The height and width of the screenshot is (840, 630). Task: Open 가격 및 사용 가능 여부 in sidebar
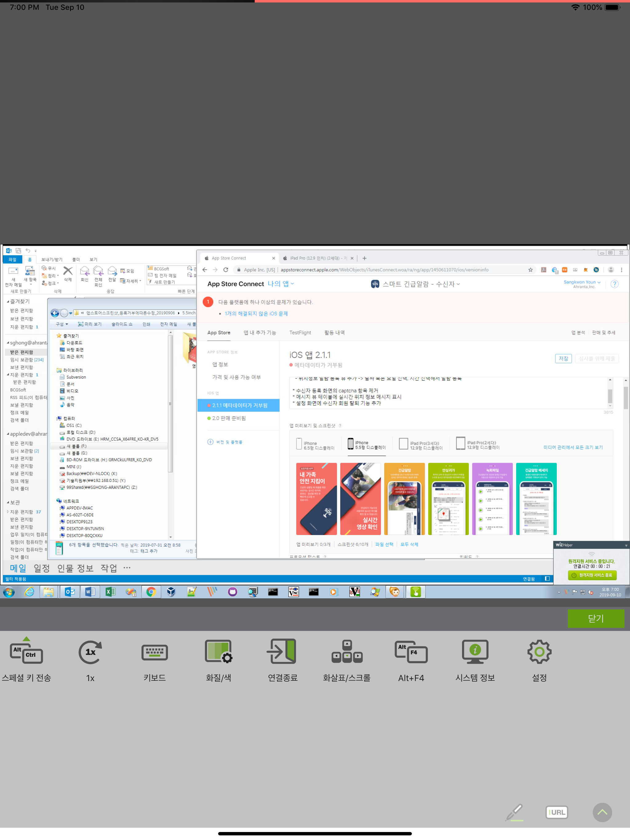236,377
